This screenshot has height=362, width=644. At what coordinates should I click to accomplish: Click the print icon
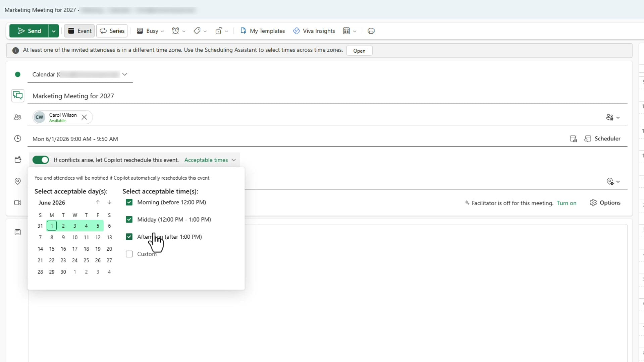[x=371, y=31]
